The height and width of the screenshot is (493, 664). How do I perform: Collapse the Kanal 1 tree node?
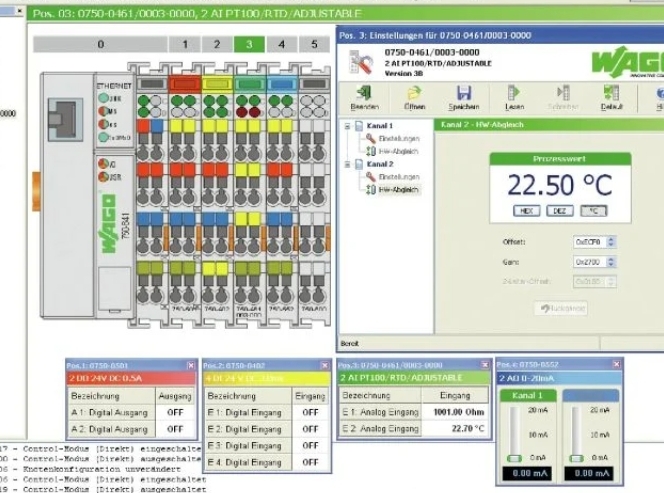pyautogui.click(x=346, y=127)
